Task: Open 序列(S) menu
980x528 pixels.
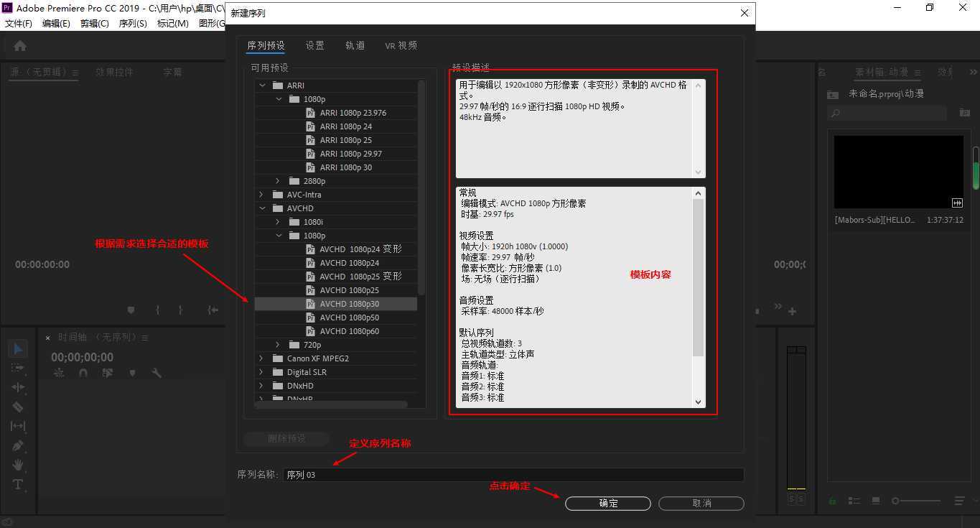Action: [133, 23]
